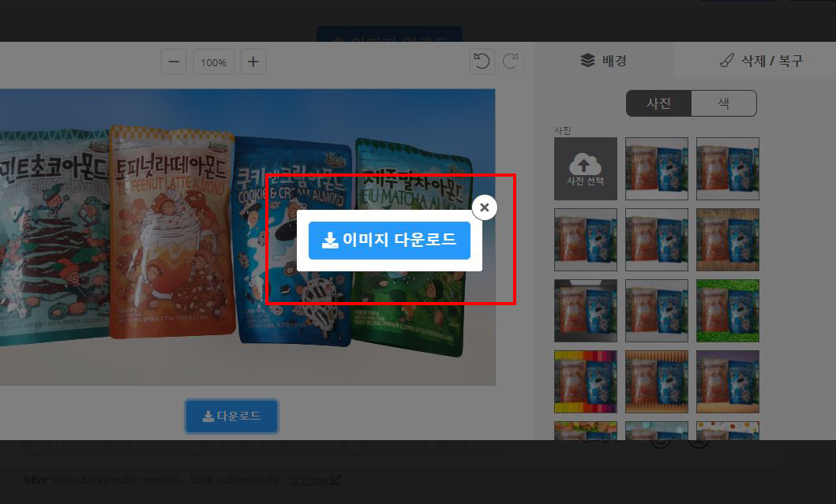
Task: Select the 색 background mode
Action: coord(723,103)
